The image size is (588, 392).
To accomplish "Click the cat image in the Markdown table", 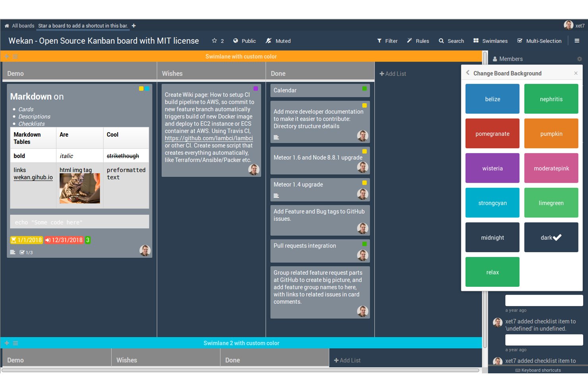I will pyautogui.click(x=79, y=188).
